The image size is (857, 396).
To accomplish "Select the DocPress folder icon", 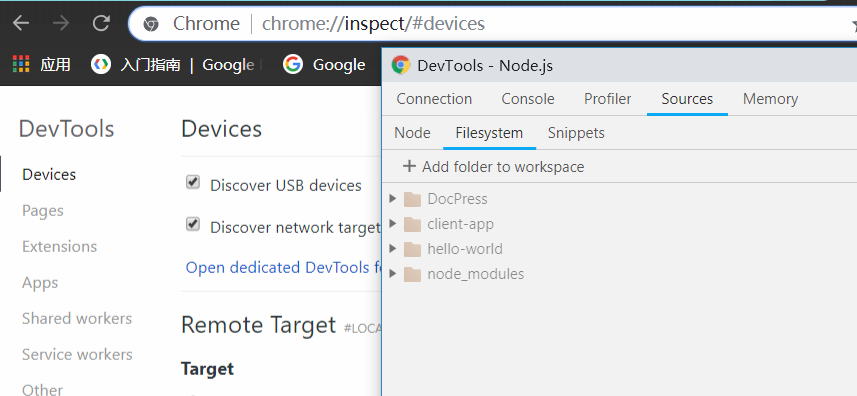I will (x=412, y=199).
